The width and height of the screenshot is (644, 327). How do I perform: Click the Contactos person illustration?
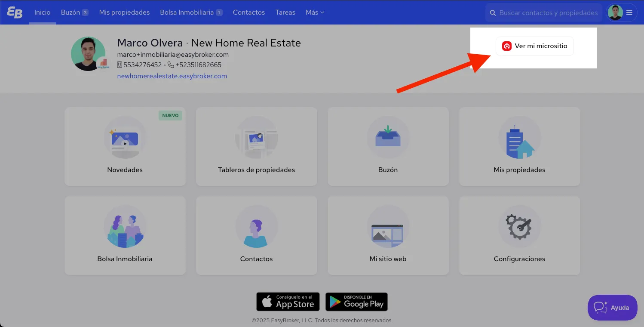point(257,227)
